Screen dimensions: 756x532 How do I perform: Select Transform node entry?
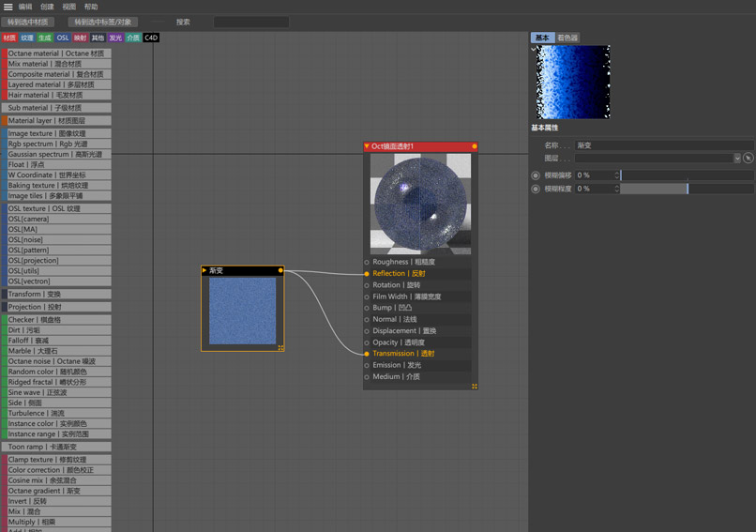56,295
